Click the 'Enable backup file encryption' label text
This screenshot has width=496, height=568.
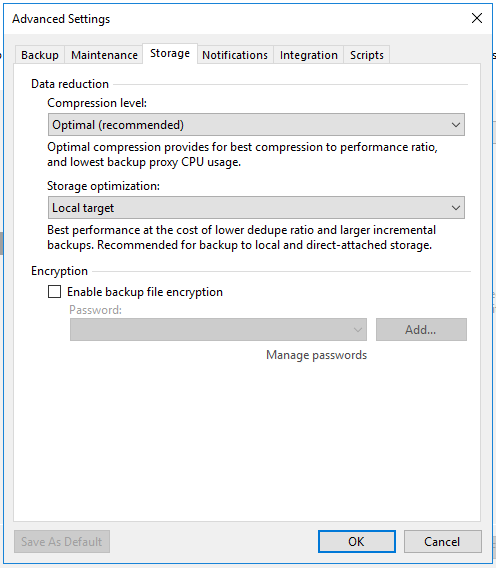[x=145, y=292]
